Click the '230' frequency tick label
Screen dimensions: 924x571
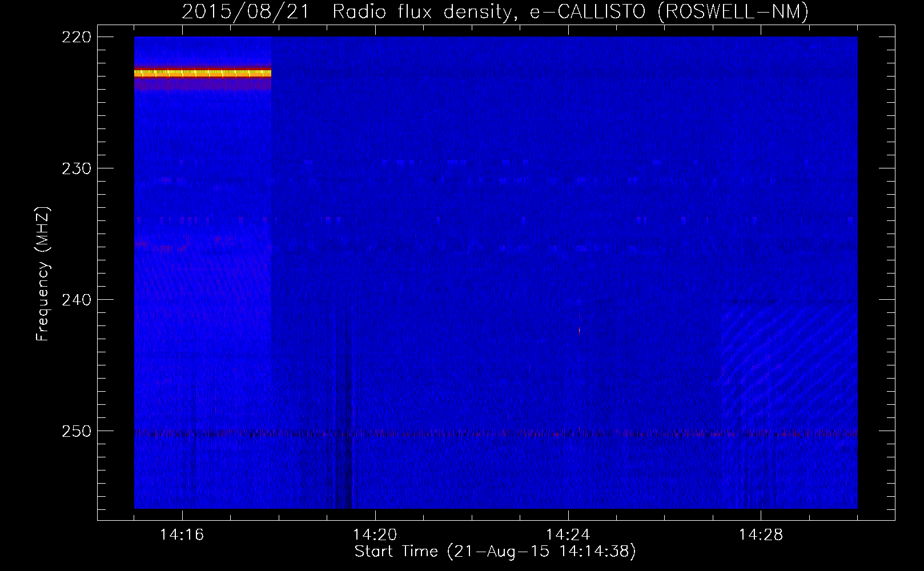click(77, 168)
